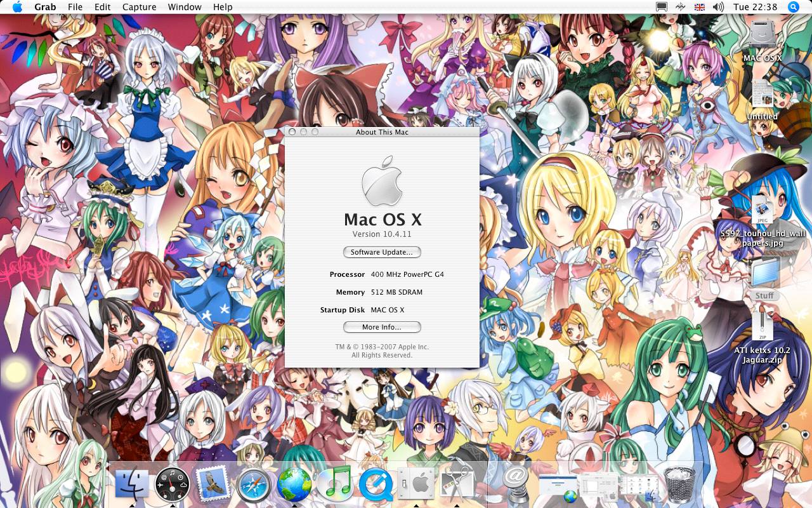
Task: Open Spotlight search magnifier
Action: tap(793, 7)
